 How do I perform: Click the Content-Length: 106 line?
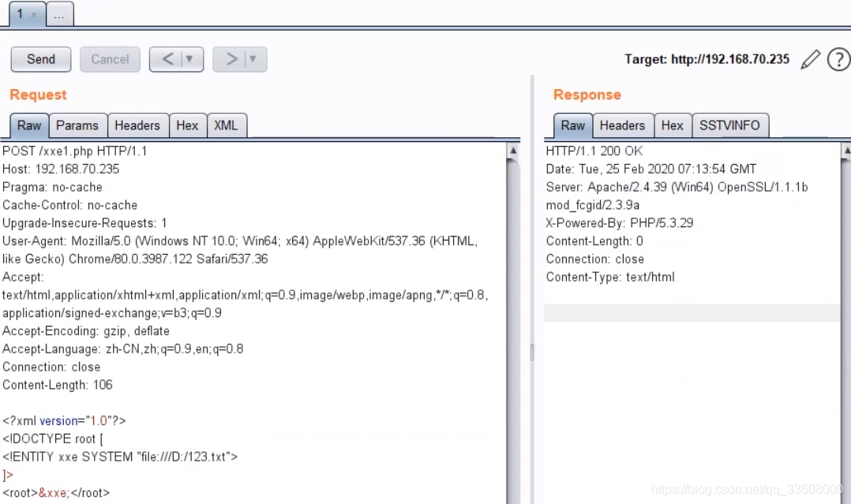click(x=57, y=385)
